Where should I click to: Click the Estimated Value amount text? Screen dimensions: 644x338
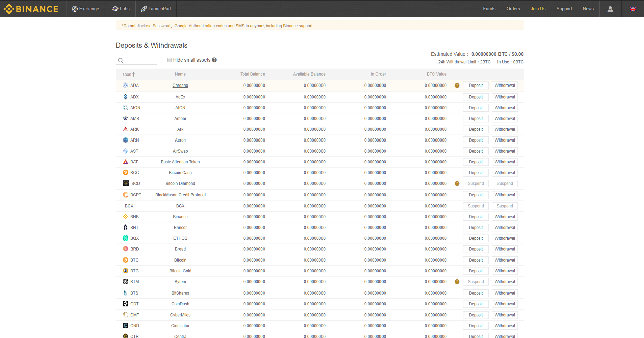click(497, 54)
